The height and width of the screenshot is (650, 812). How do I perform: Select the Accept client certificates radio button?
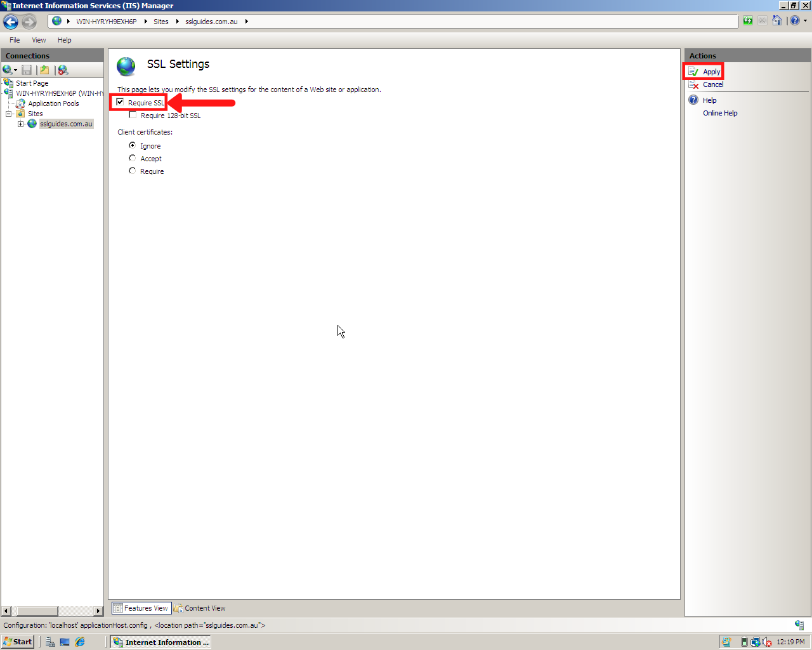click(132, 158)
